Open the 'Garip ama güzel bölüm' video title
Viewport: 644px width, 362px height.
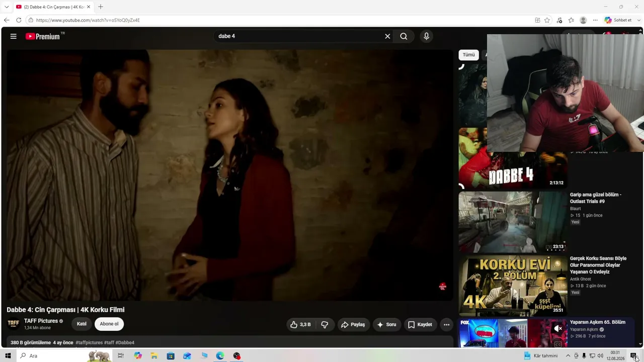(596, 198)
